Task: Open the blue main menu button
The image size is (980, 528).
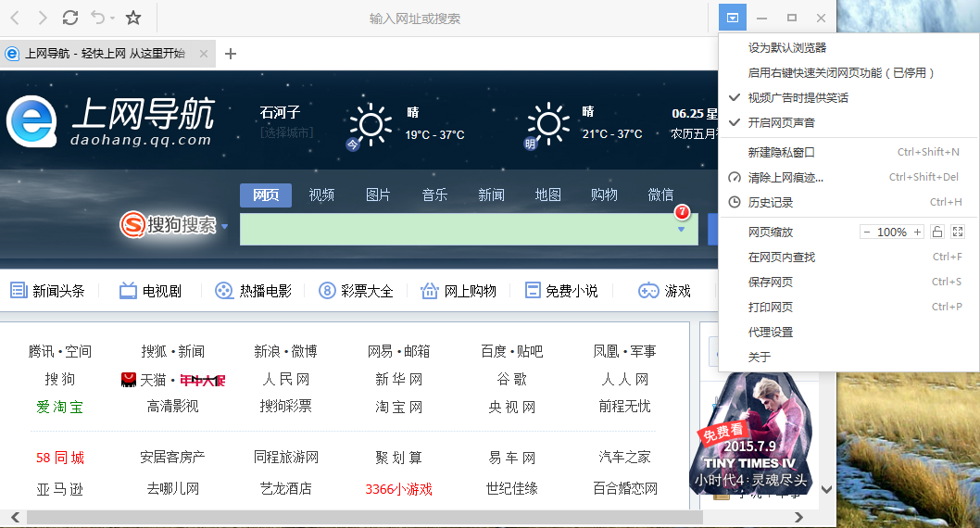Action: (x=733, y=18)
